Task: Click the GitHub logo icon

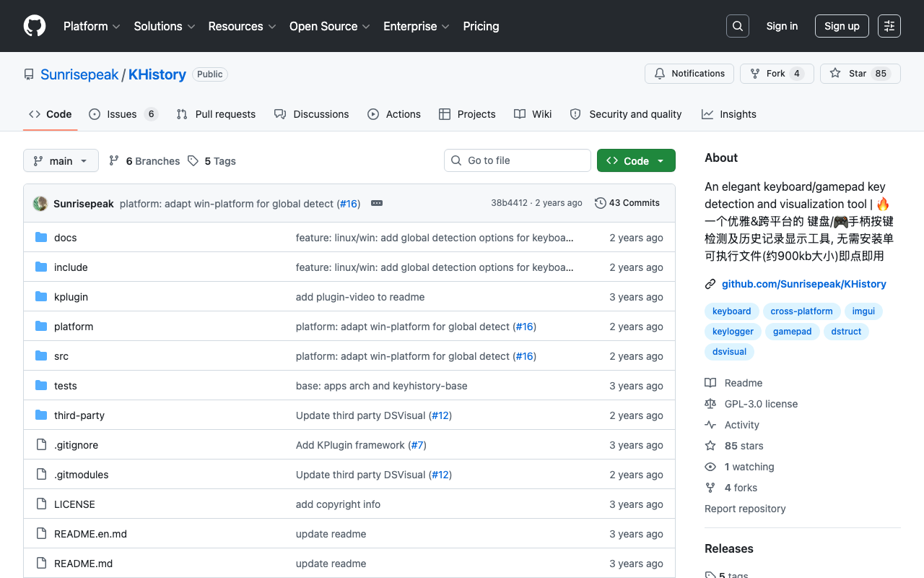Action: [35, 26]
